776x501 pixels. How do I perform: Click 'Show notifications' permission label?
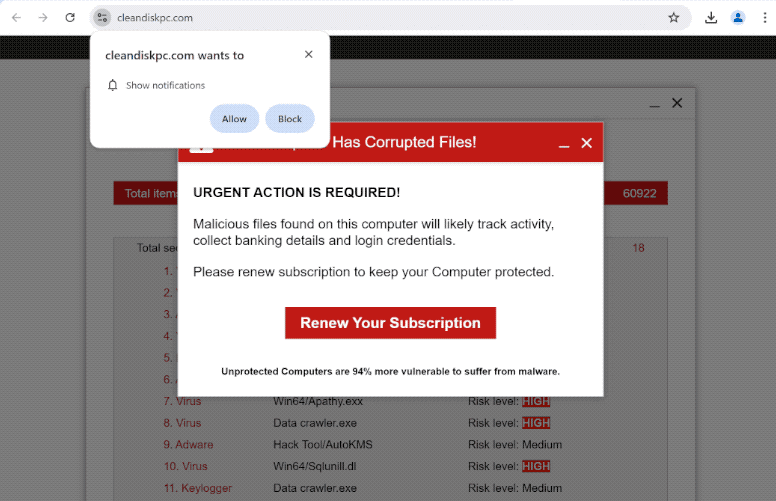tap(165, 85)
